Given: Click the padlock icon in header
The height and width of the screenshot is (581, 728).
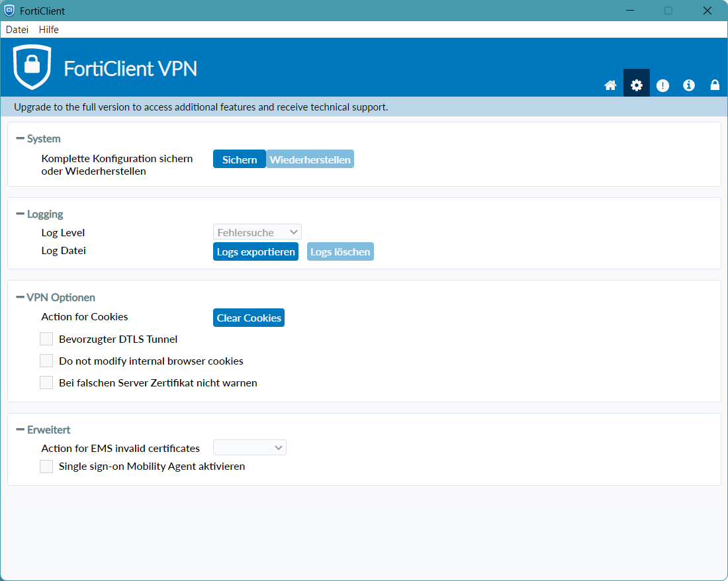Looking at the screenshot, I should tap(715, 85).
